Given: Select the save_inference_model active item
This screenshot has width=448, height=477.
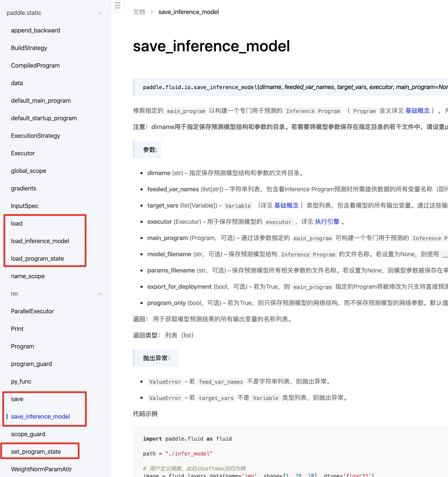Looking at the screenshot, I should pos(40,416).
